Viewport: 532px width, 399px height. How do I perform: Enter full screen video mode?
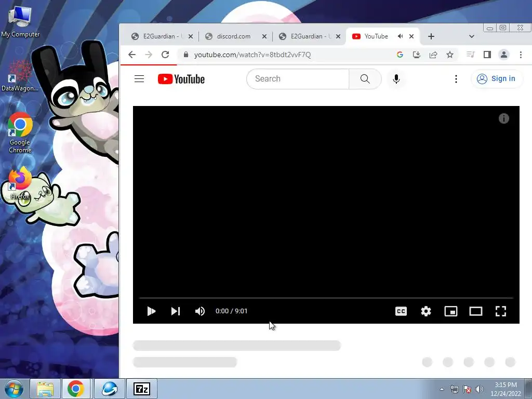(x=501, y=311)
